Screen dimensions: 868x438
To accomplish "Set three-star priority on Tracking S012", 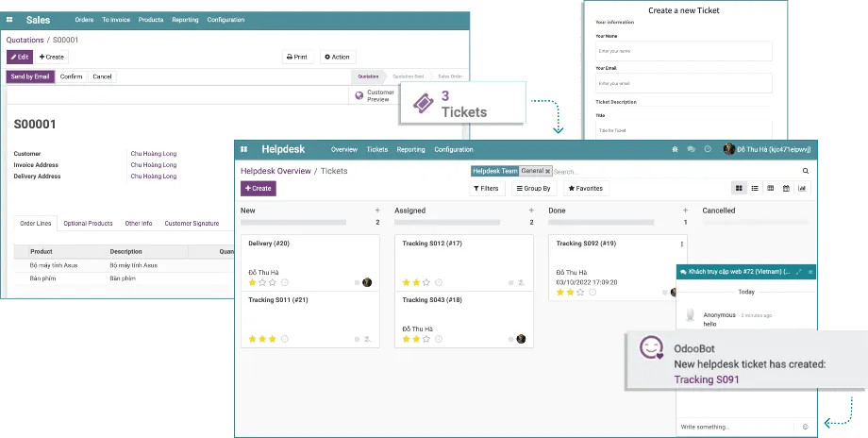I will [x=426, y=282].
